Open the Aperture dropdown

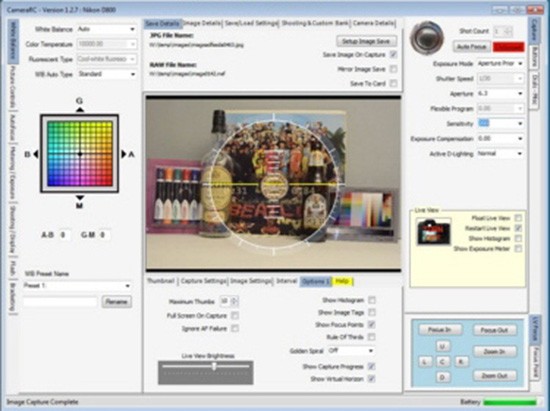coord(500,94)
